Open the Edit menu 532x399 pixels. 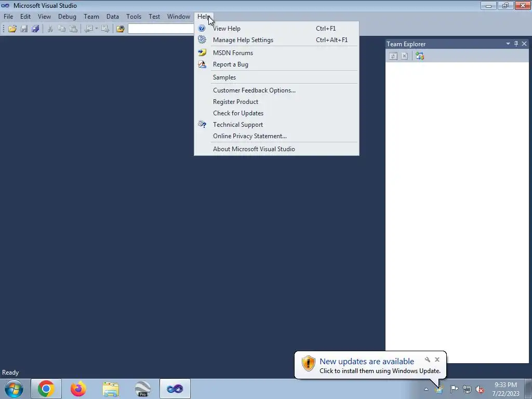[25, 16]
